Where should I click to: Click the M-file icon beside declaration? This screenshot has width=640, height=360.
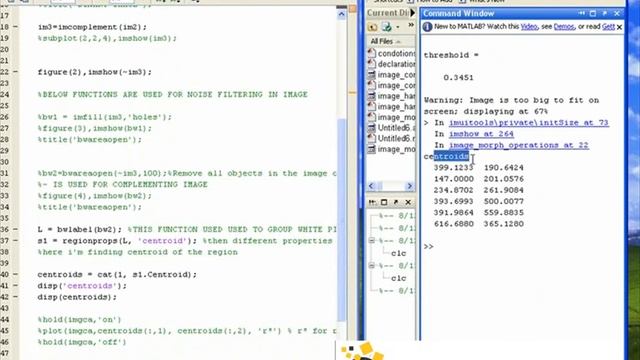click(x=371, y=64)
